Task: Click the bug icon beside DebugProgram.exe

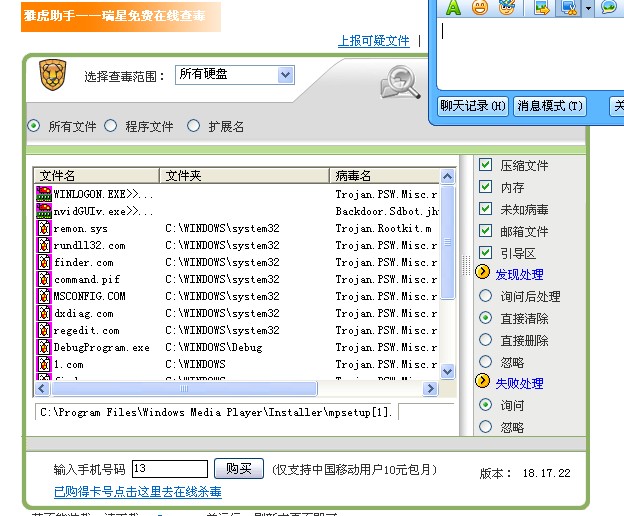Action: pos(44,347)
